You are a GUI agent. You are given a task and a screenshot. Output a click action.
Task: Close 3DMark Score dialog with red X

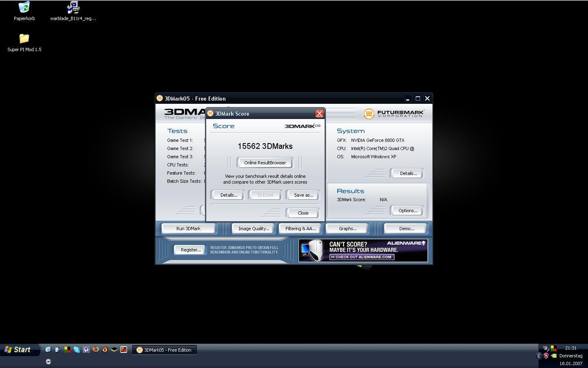tap(319, 114)
